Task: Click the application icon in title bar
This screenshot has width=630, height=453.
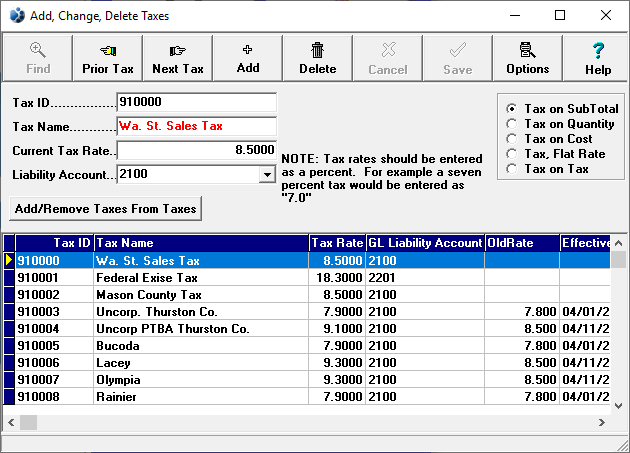Action: coord(17,15)
